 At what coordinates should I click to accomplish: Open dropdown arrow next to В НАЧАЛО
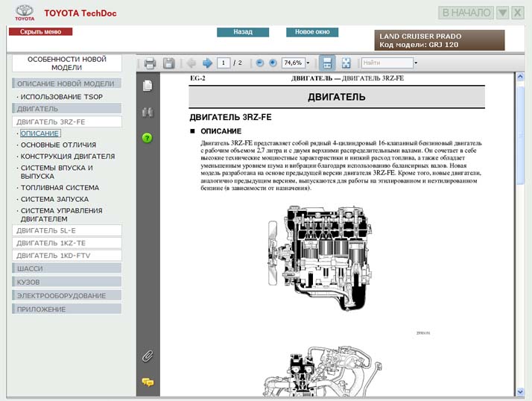click(x=502, y=13)
